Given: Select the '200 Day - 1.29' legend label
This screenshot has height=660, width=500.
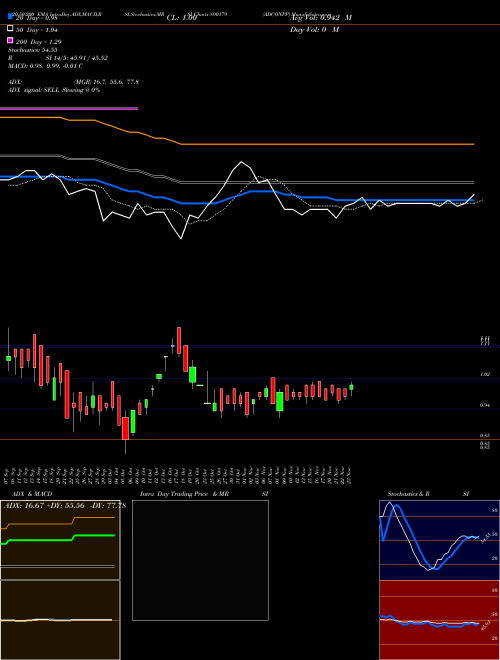Looking at the screenshot, I should (39, 42).
